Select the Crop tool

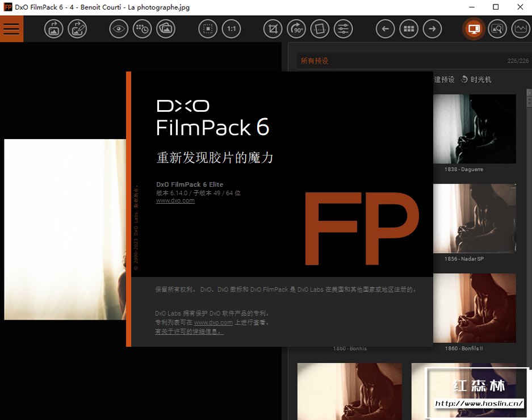tap(273, 29)
